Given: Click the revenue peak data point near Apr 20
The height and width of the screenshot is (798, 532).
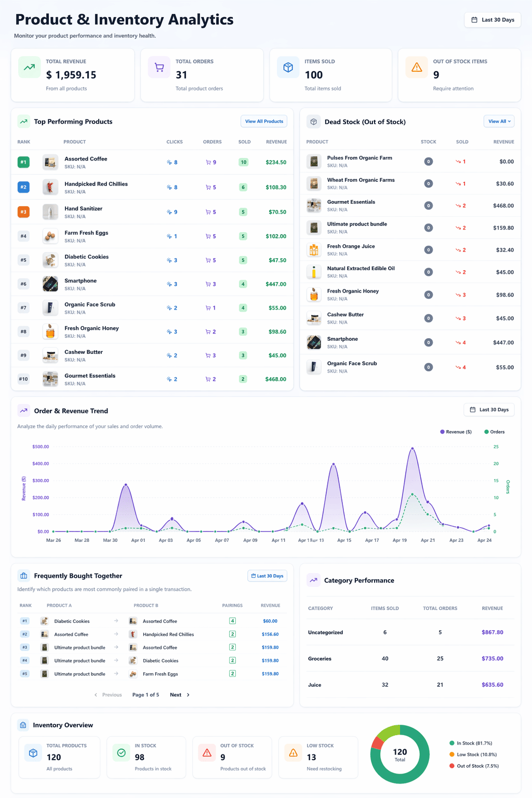Looking at the screenshot, I should pos(413,448).
